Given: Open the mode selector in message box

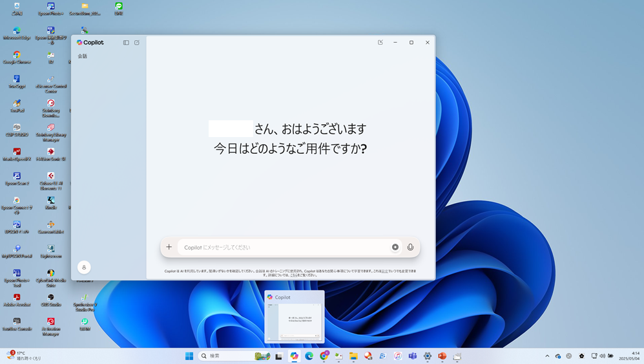Looking at the screenshot, I should 395,247.
